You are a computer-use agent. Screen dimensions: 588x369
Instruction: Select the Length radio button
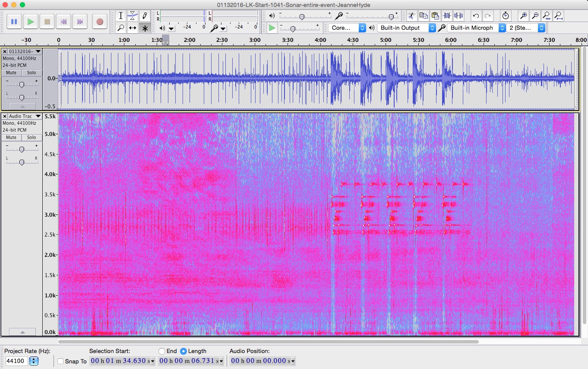[183, 351]
